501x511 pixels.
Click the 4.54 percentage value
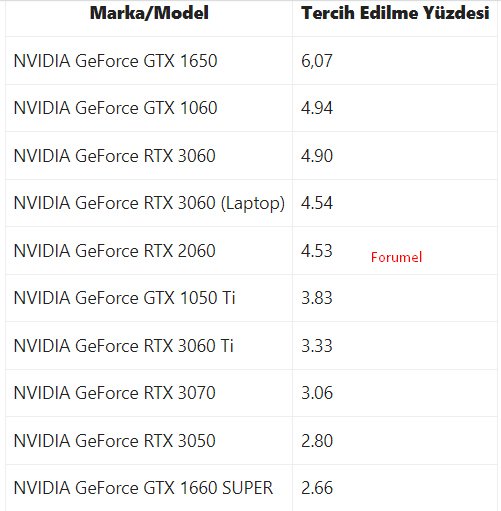click(317, 203)
